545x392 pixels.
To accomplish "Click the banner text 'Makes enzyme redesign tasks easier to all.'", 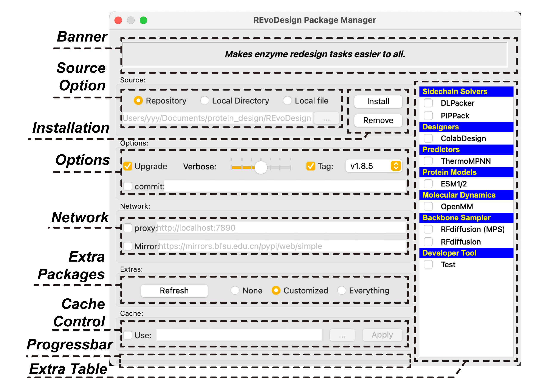I will coord(315,54).
